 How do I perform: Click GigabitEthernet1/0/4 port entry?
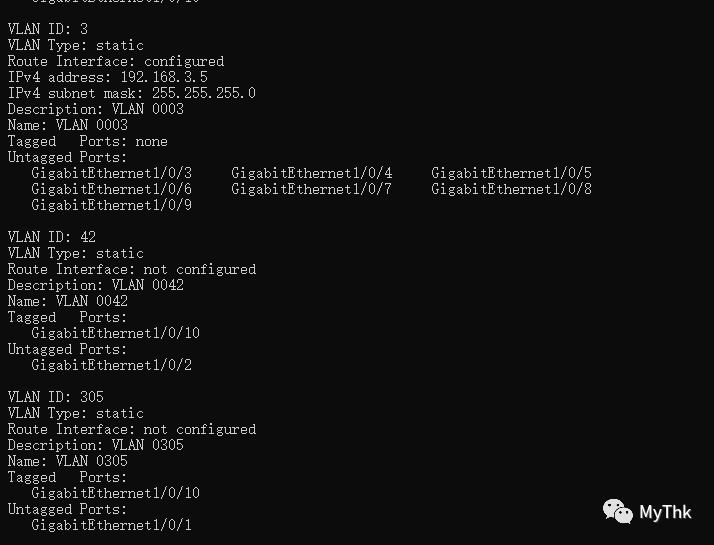(311, 173)
